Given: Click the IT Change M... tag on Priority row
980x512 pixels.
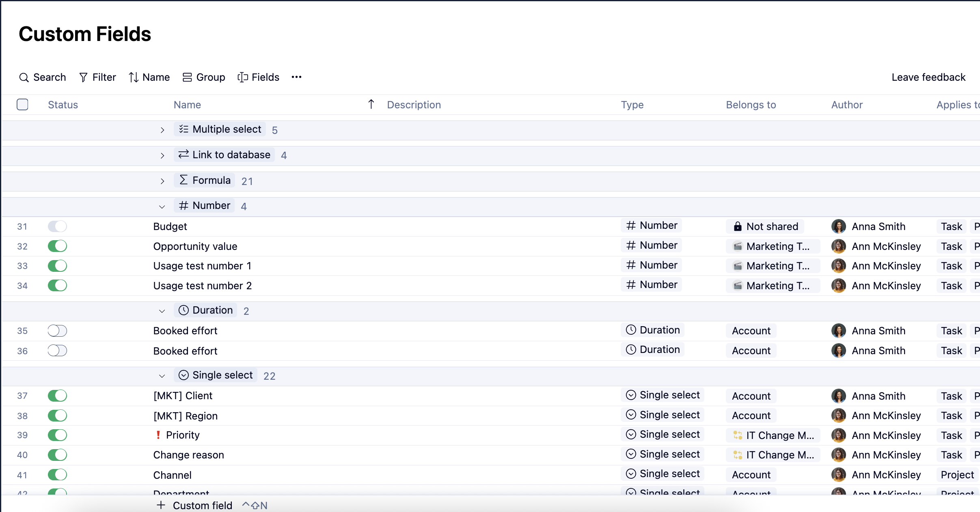Looking at the screenshot, I should pos(773,435).
